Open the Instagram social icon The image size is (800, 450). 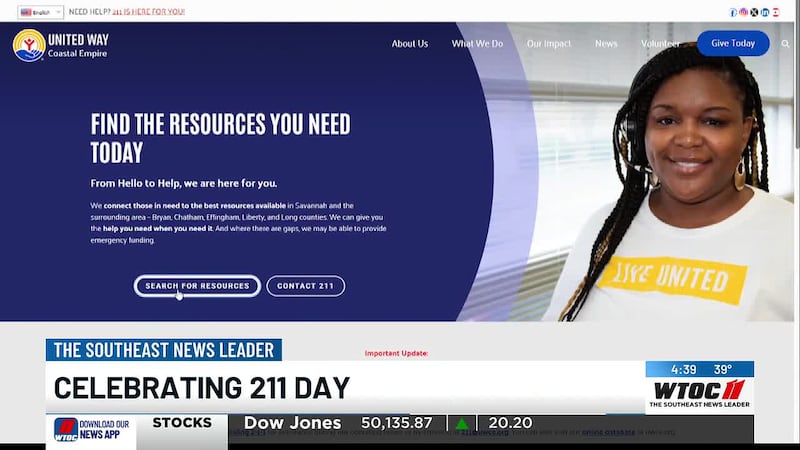pos(743,12)
